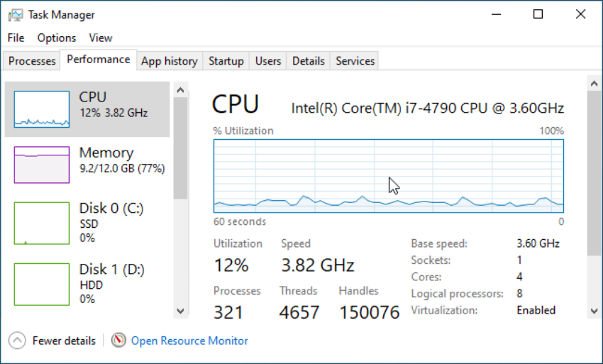This screenshot has height=364, width=603.
Task: Switch to the Processes tab
Action: coord(32,61)
